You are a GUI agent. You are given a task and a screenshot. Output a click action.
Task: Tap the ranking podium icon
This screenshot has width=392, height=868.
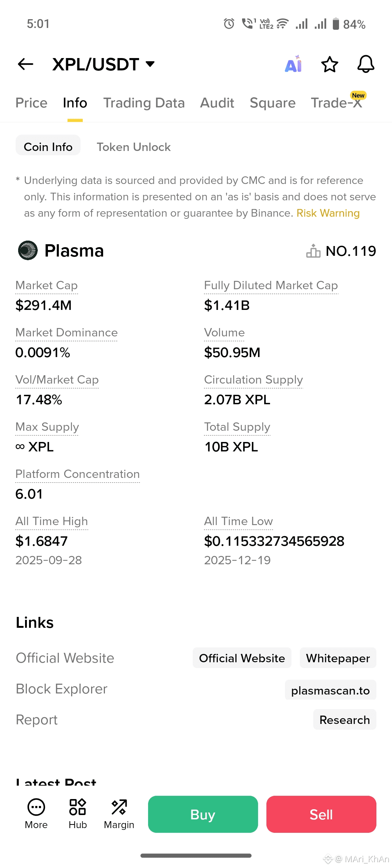[313, 251]
